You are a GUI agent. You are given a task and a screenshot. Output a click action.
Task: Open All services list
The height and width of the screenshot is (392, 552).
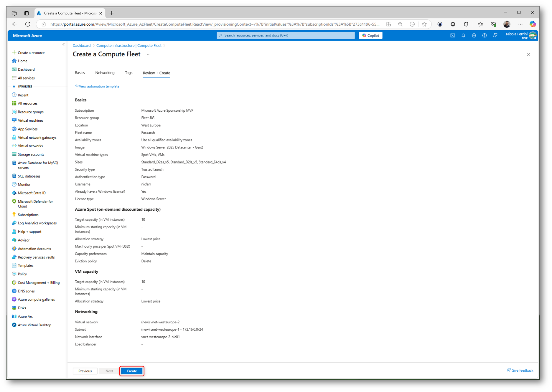click(x=26, y=78)
